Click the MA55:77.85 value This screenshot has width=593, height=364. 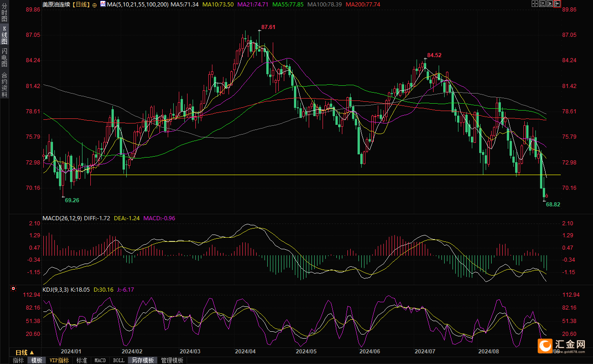[x=288, y=4]
